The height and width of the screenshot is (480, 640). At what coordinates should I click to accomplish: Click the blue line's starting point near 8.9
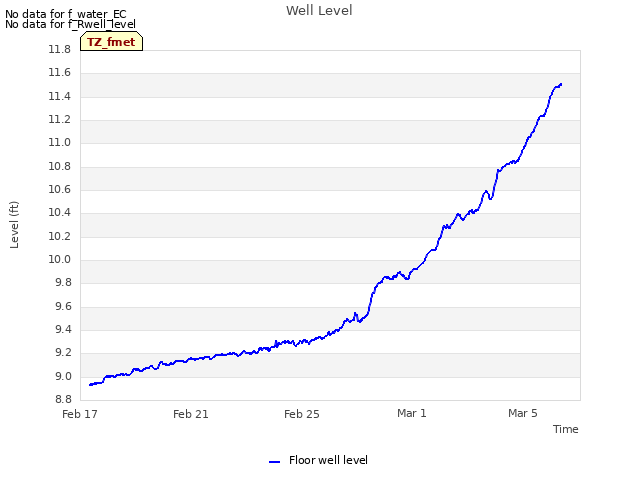(90, 384)
